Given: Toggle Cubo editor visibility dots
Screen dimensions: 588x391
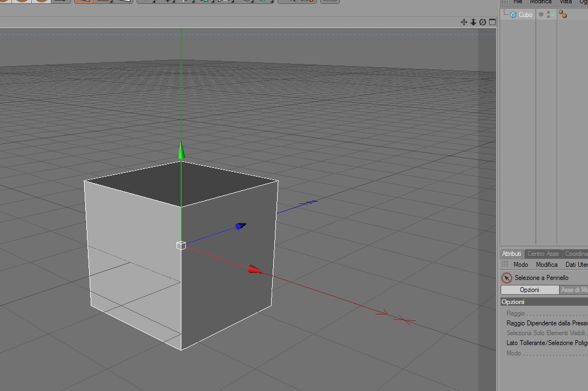Looking at the screenshot, I should pos(548,14).
